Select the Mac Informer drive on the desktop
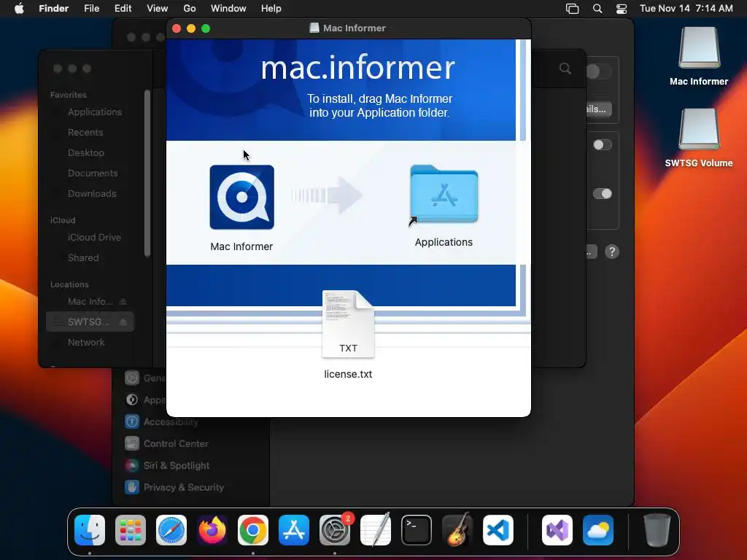This screenshot has width=747, height=560. coord(699,48)
